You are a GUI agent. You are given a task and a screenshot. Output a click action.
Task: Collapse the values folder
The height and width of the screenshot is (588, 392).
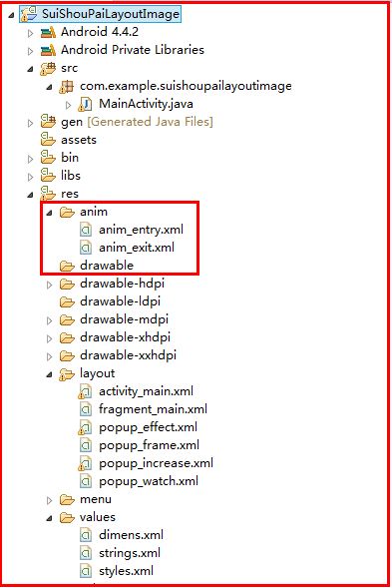pyautogui.click(x=50, y=519)
